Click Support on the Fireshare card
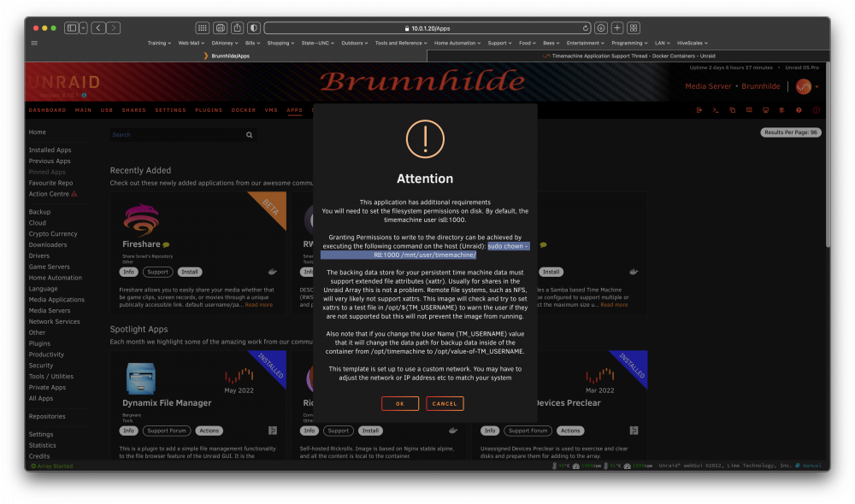 click(x=157, y=272)
